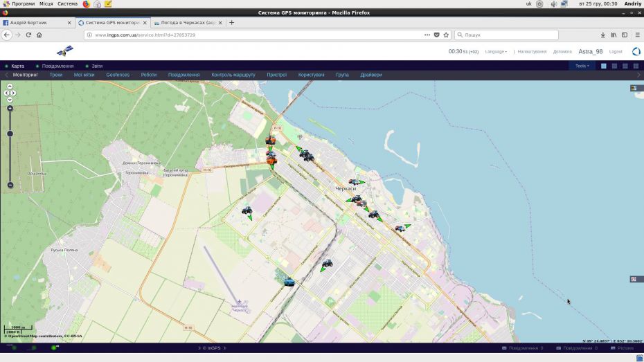
Task: Pan the map right with arrow button
Action: tap(14, 93)
